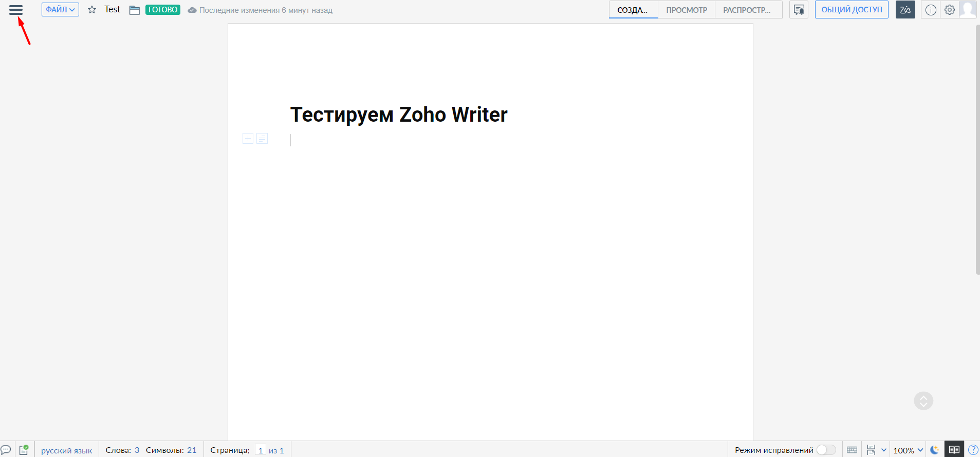
Task: Mark document as favorite with star
Action: (x=92, y=10)
